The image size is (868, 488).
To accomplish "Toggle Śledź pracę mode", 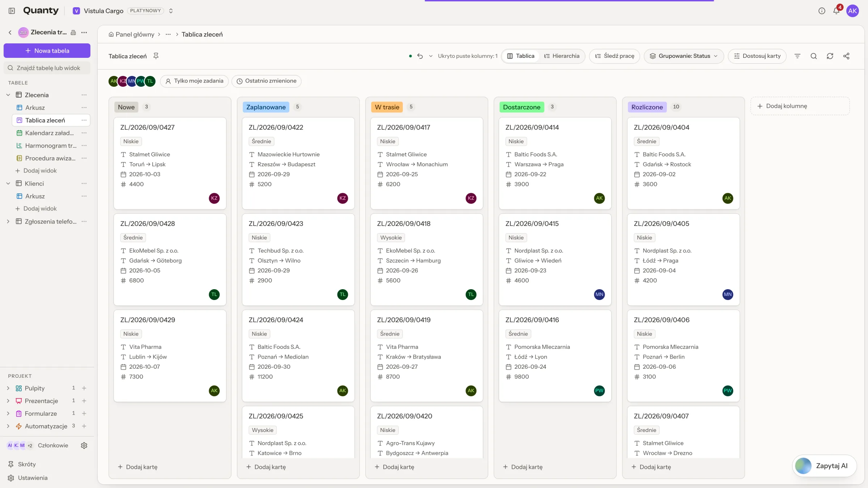I will point(614,56).
